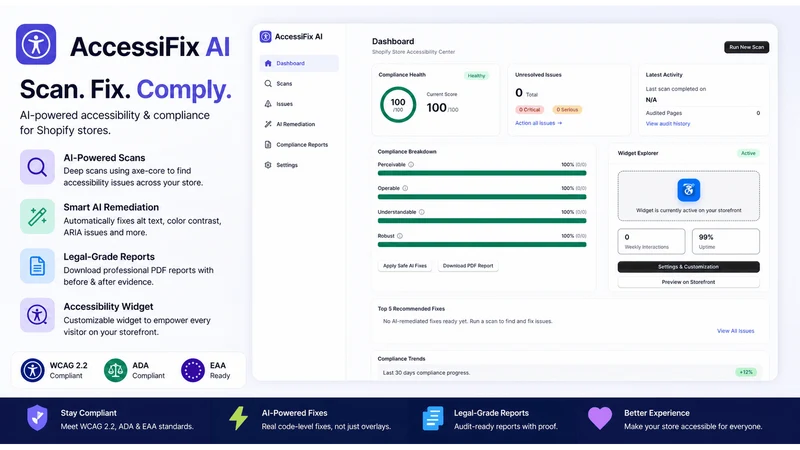800x450 pixels.
Task: Click the Legal-Grade Reports document icon tile
Action: pos(37,266)
